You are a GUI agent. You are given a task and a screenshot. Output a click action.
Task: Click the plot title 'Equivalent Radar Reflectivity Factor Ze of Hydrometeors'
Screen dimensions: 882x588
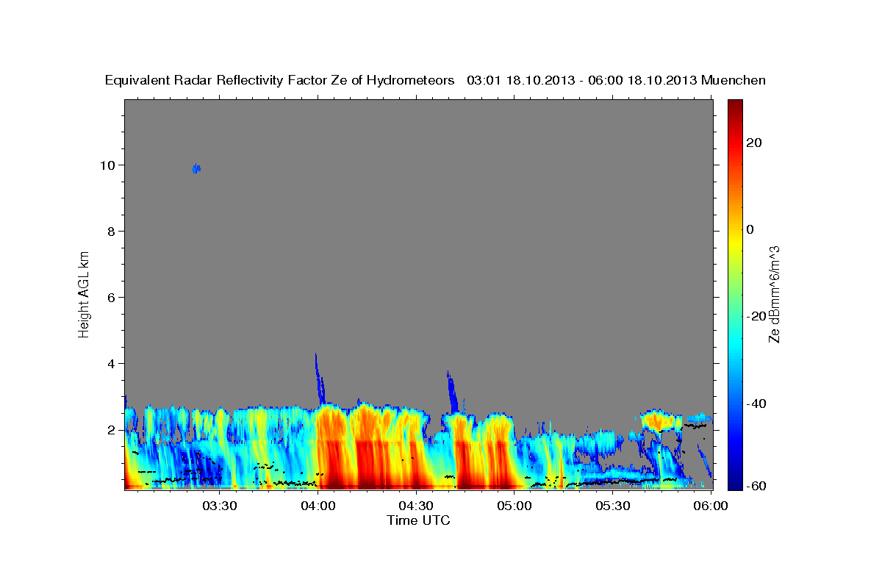279,80
